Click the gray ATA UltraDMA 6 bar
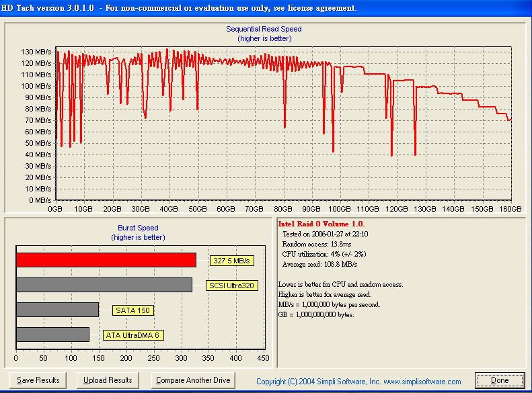Viewport: 532px width, 393px height. click(x=52, y=335)
